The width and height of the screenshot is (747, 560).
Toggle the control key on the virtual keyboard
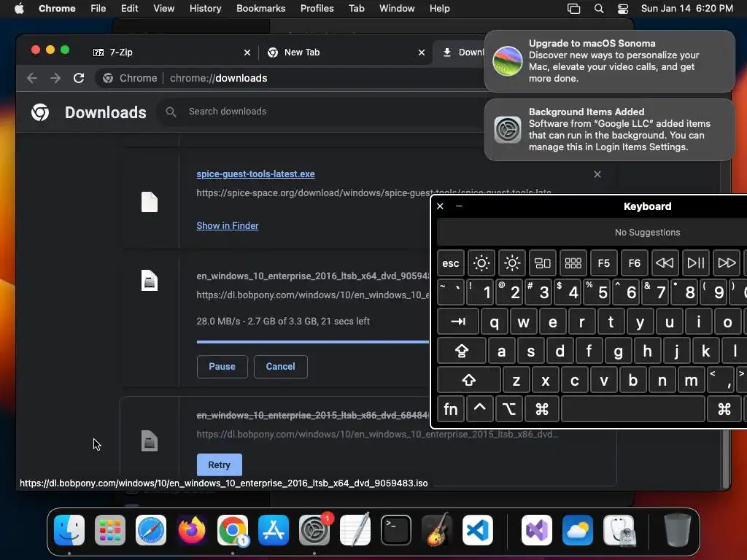480,409
